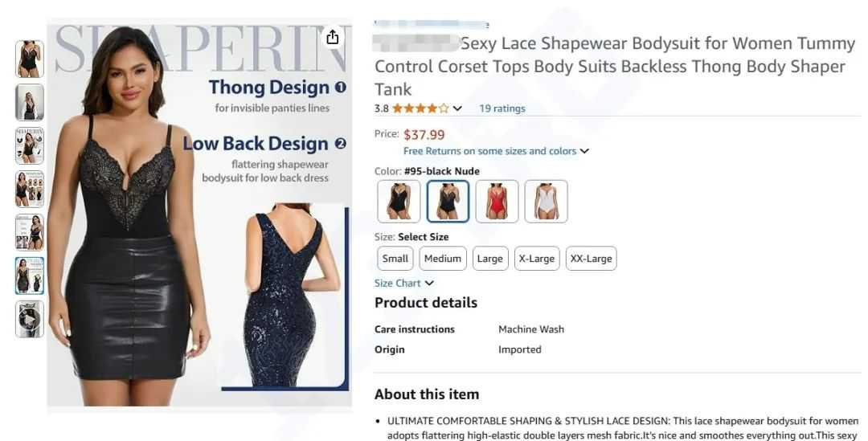Select the first thumbnail in image strip
The width and height of the screenshot is (868, 441).
pyautogui.click(x=30, y=59)
